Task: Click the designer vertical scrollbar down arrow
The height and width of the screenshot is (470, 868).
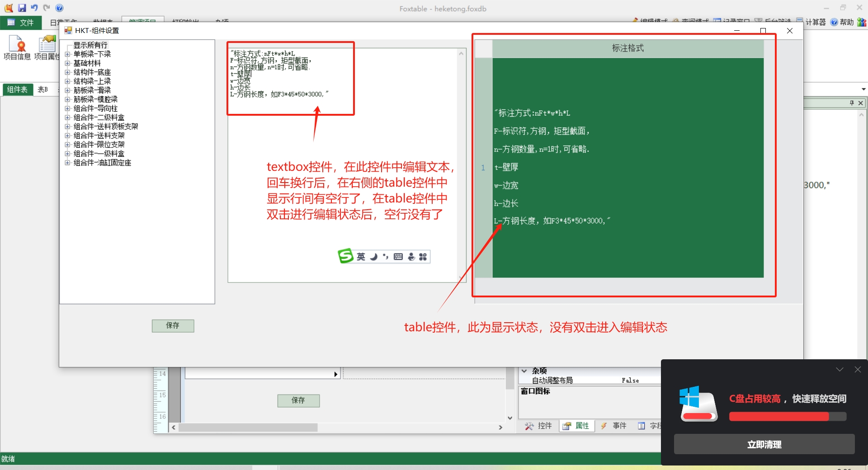Action: (x=510, y=418)
